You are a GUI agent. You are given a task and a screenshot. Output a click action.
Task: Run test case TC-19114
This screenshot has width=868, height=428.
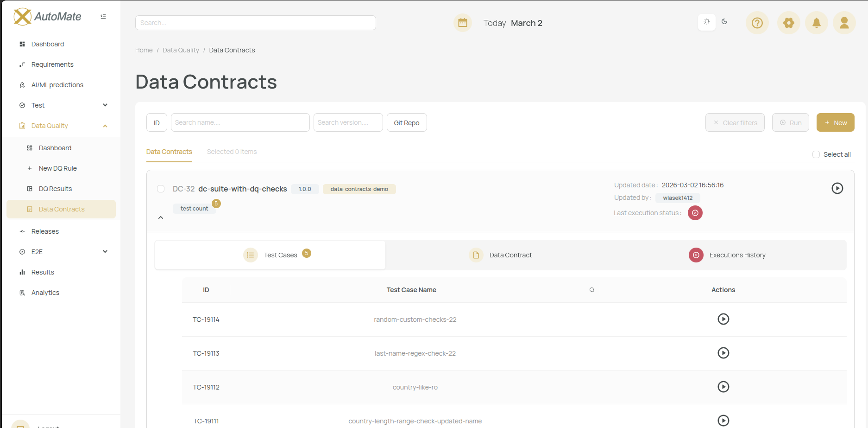pyautogui.click(x=723, y=319)
